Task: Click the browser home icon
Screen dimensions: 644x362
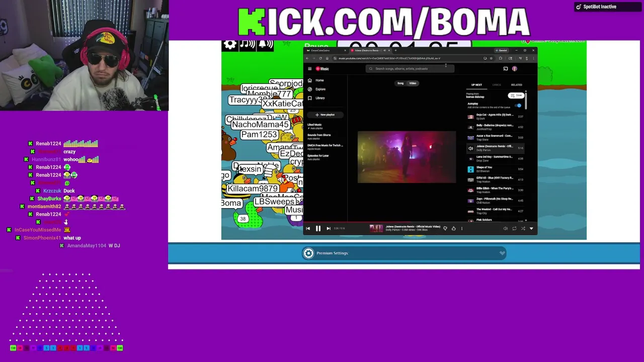Action: [x=327, y=58]
